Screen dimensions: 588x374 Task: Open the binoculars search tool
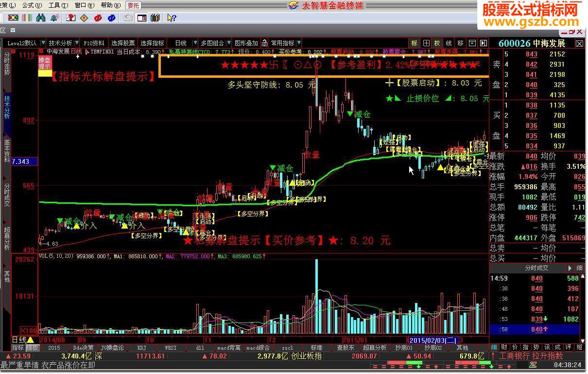41,18
